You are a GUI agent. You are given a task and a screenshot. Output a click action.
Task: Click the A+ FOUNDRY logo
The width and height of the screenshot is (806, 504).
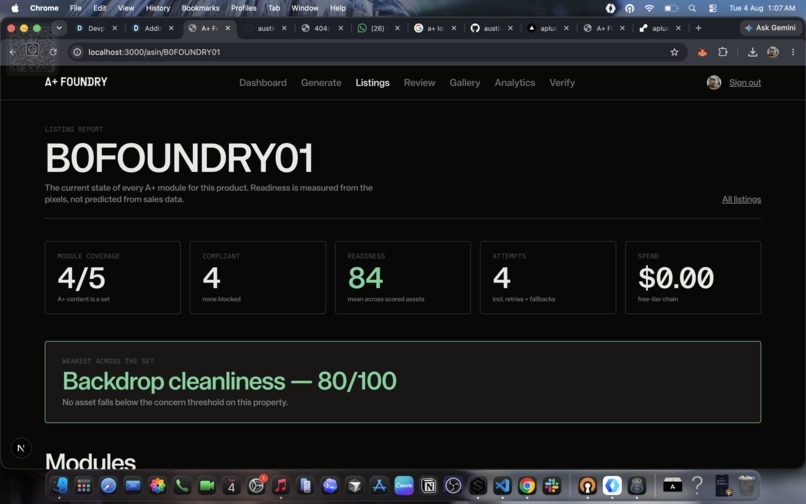click(x=76, y=82)
